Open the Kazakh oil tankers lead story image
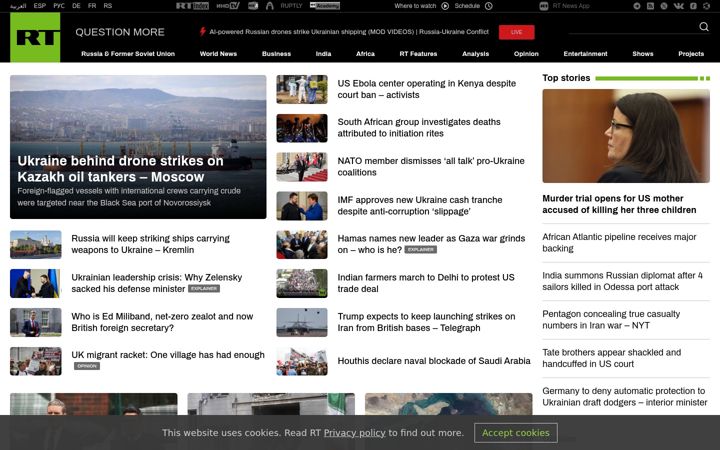 click(138, 147)
